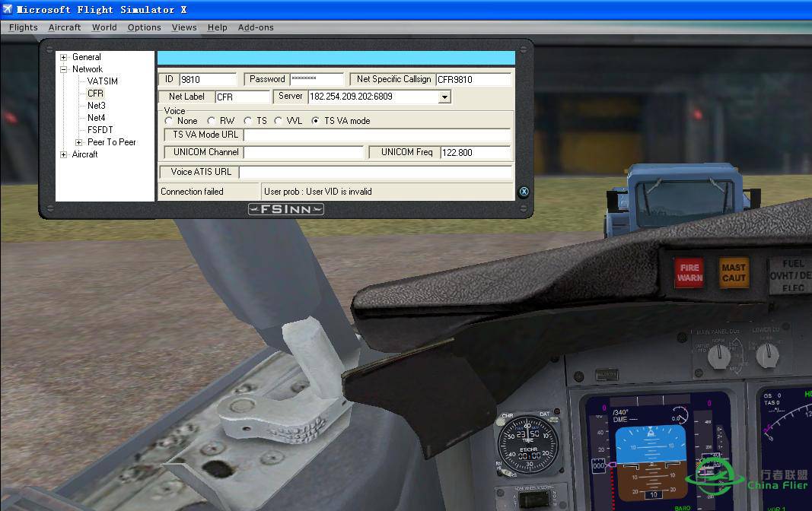Open the Add-ons menu
This screenshot has height=511, width=812.
coord(256,27)
